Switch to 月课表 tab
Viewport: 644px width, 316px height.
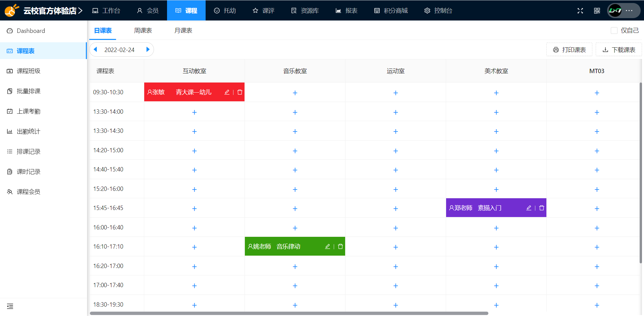183,31
